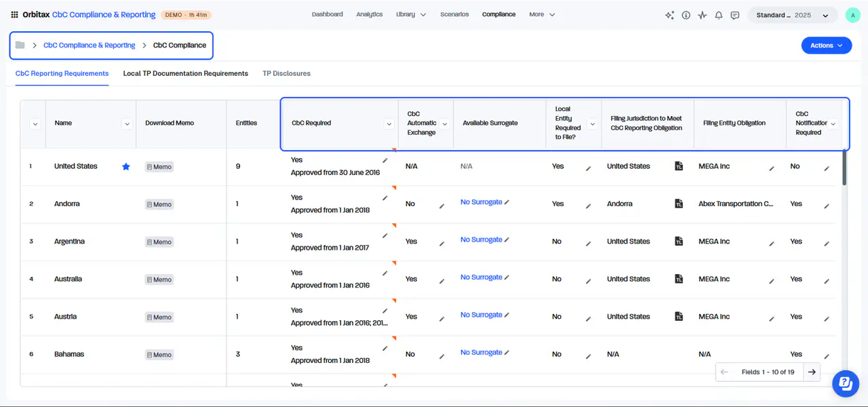This screenshot has width=868, height=407.
Task: Open the notifications bell icon
Action: 718,15
